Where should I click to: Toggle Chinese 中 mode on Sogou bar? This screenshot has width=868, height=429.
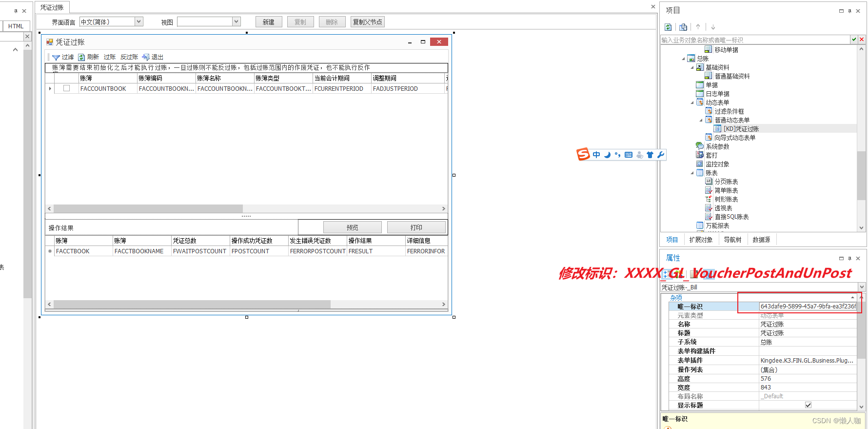596,155
